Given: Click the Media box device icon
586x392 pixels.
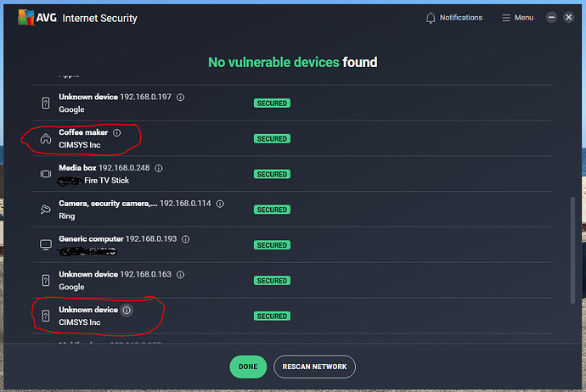Looking at the screenshot, I should point(46,174).
